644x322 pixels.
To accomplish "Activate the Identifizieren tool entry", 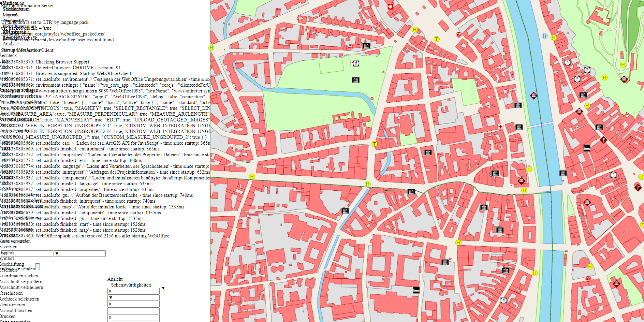I will coord(13,305).
